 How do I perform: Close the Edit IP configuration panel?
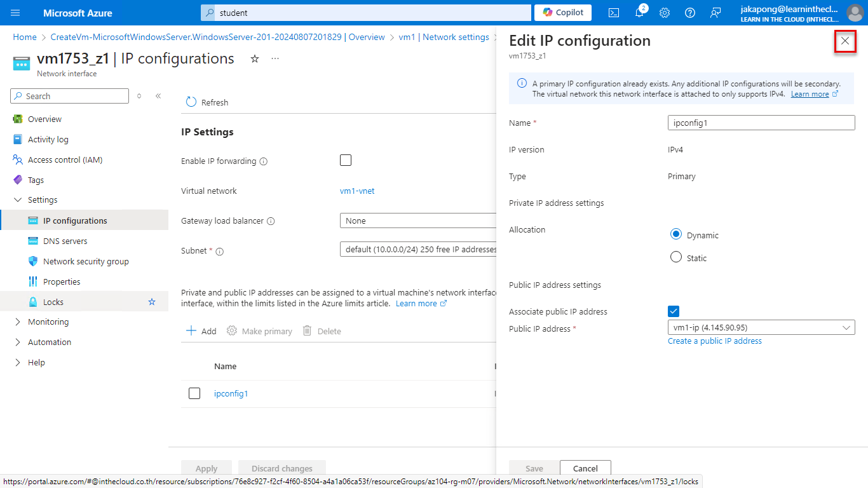click(x=844, y=41)
